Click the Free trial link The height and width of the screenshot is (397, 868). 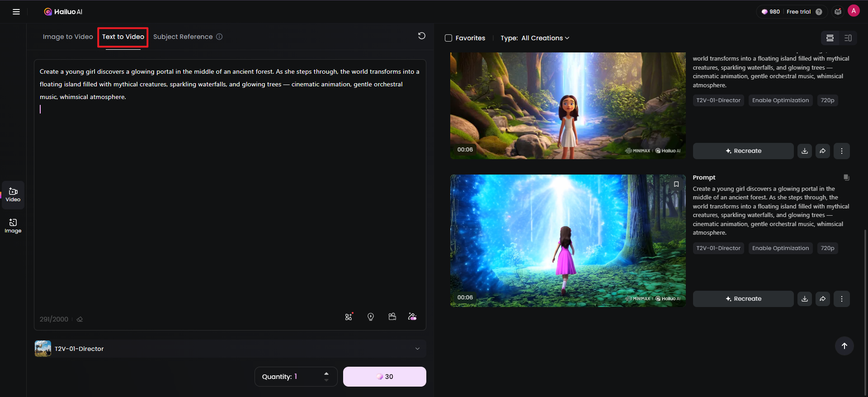pos(799,12)
